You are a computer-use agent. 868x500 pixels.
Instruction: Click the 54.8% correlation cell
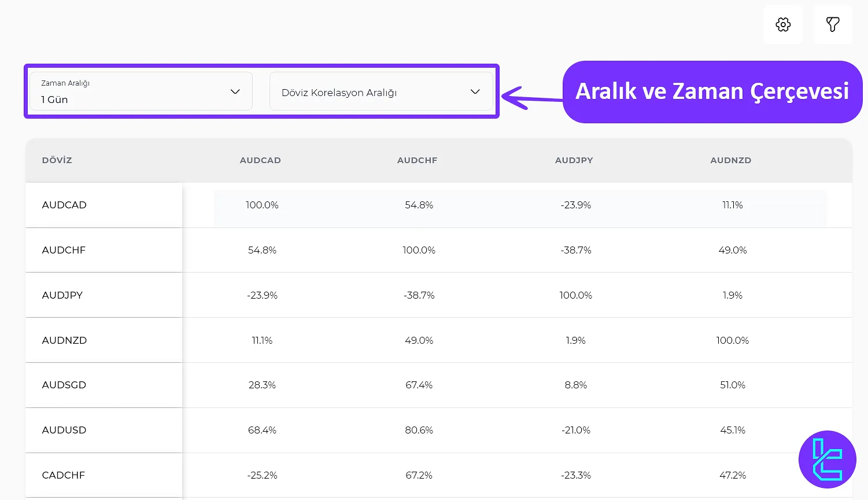tap(419, 205)
